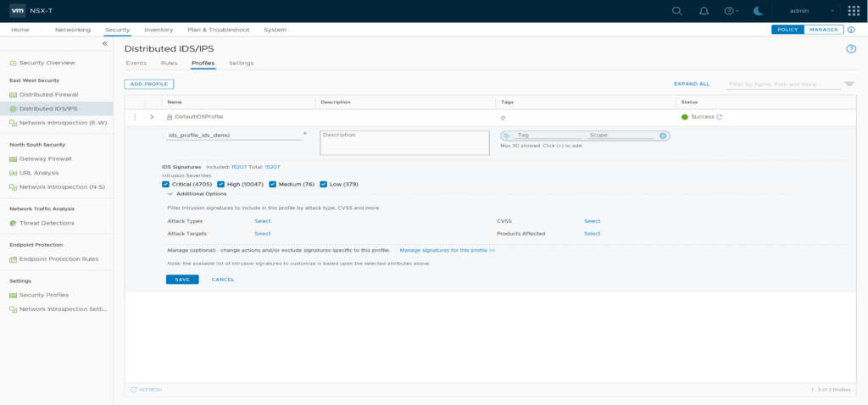Open Manage signatures for this profile link
868x405 pixels.
tap(448, 251)
